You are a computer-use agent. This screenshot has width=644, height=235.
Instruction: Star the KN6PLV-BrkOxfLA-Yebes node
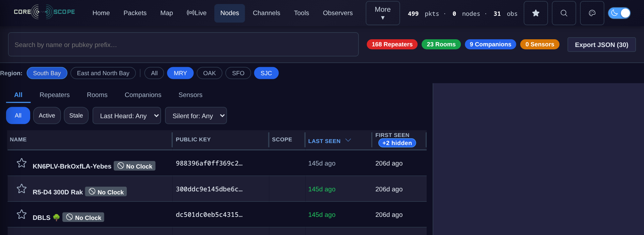point(21,163)
